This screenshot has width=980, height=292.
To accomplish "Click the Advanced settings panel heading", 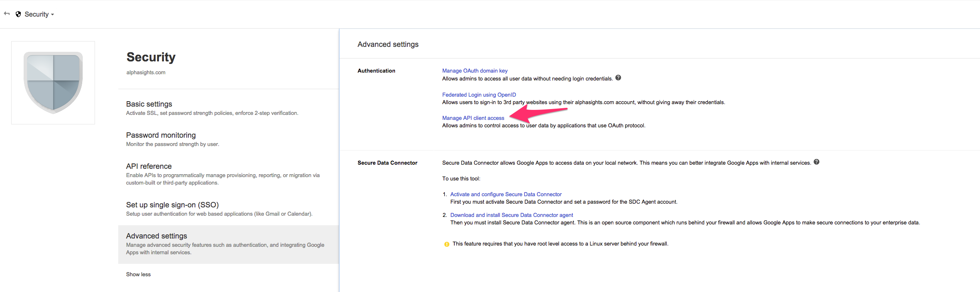I will click(388, 44).
